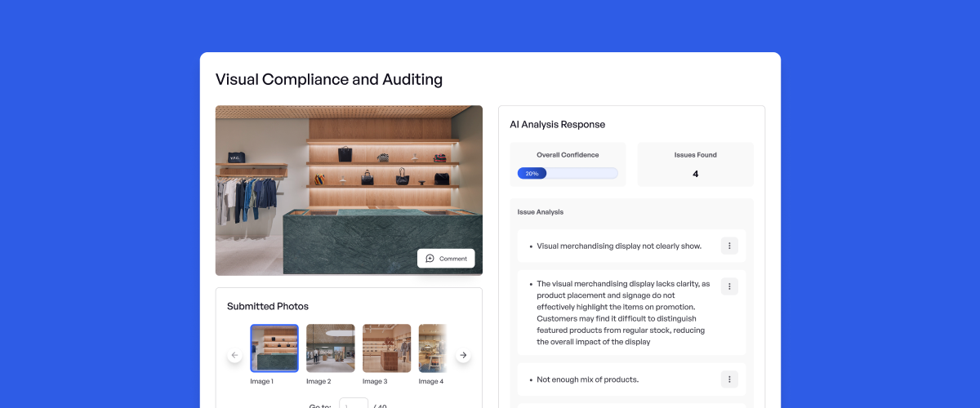
Task: Click the Overall Confidence progress bar
Action: [568, 173]
